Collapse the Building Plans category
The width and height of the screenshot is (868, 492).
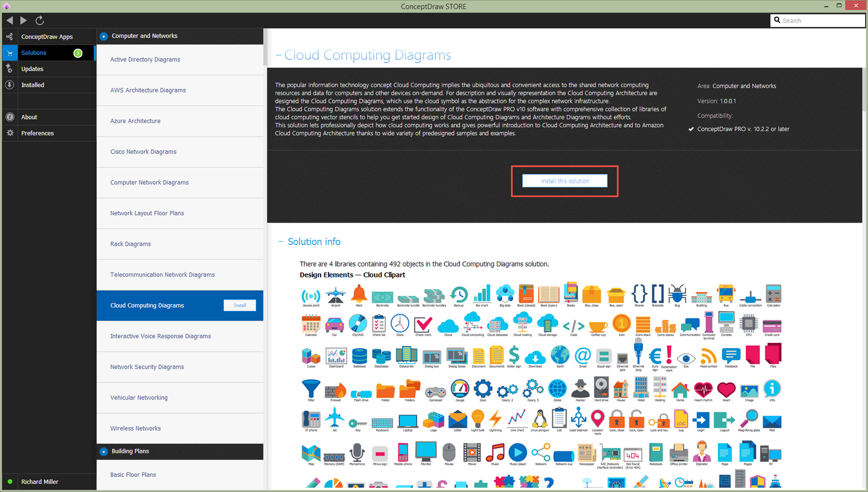104,452
